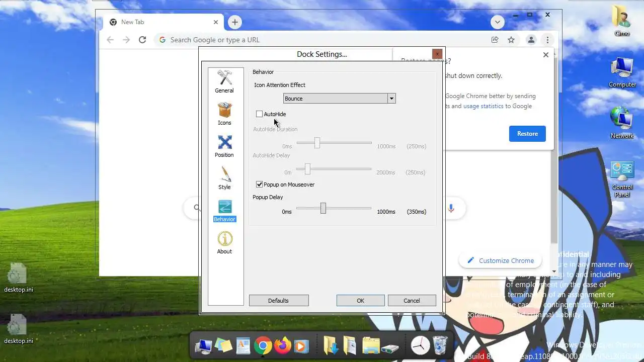Click Restore in Chrome's restore pages prompt
This screenshot has width=644, height=362.
point(527,134)
